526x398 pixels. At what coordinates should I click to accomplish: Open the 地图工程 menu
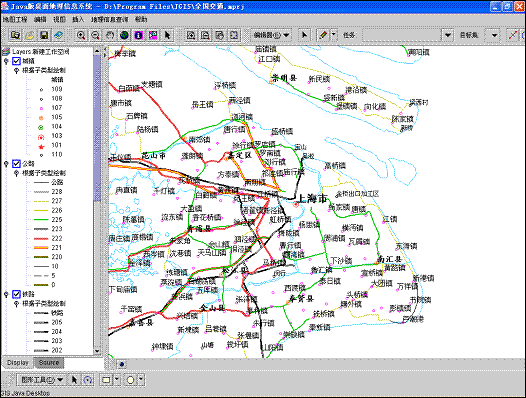[15, 19]
